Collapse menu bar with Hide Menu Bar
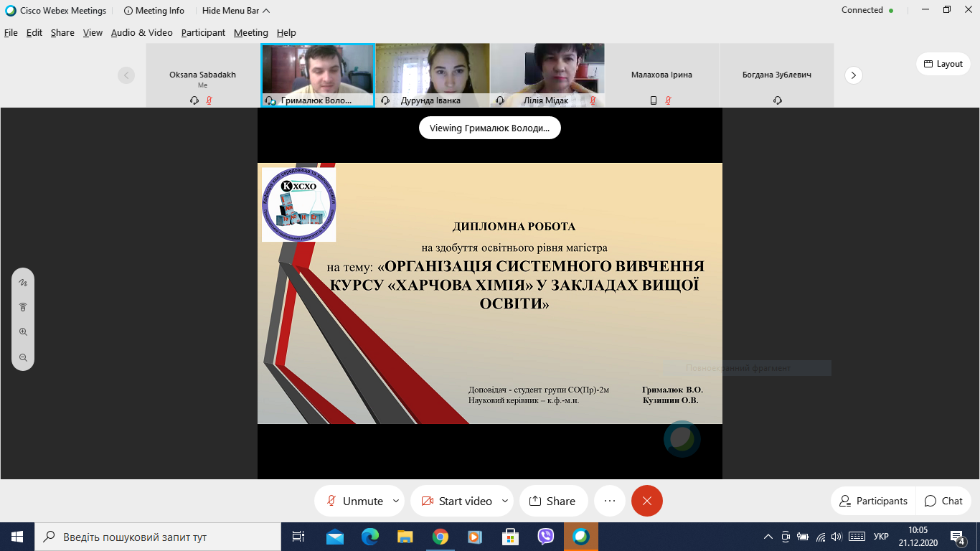The height and width of the screenshot is (551, 980). 236,11
